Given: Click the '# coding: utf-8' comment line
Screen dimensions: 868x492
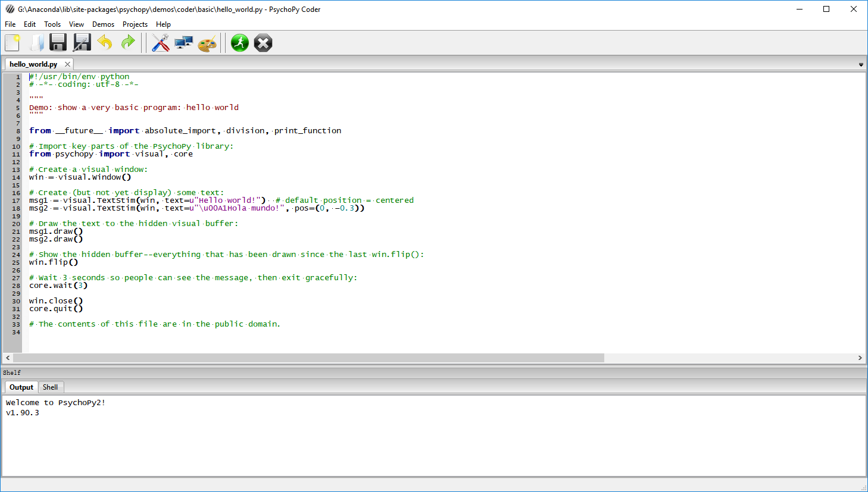Looking at the screenshot, I should 84,84.
